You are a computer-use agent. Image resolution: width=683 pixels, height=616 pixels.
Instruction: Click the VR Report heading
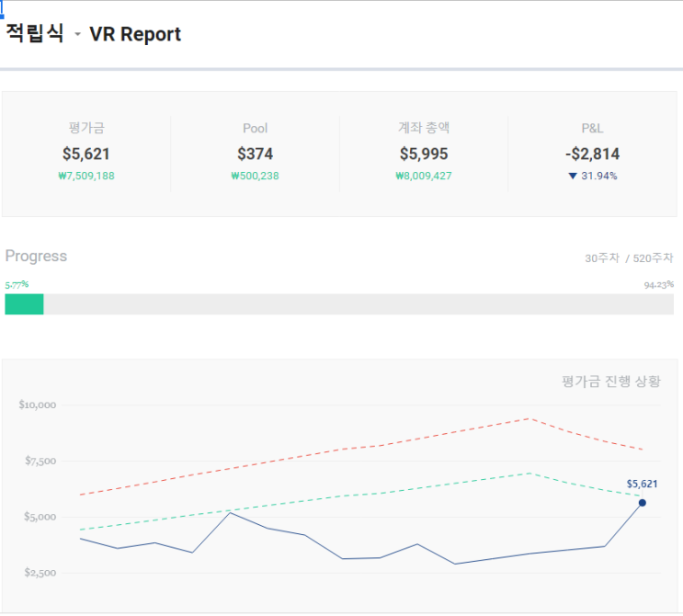point(135,34)
